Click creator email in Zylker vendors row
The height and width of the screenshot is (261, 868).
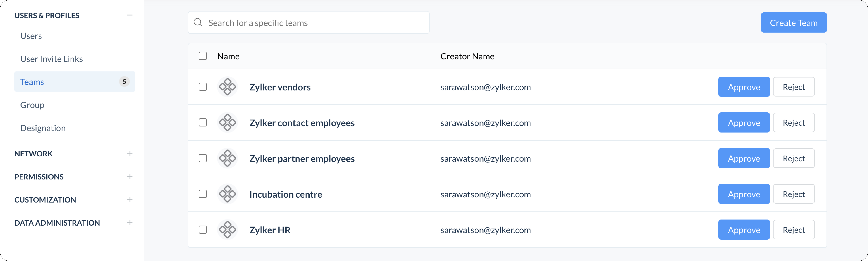click(486, 87)
